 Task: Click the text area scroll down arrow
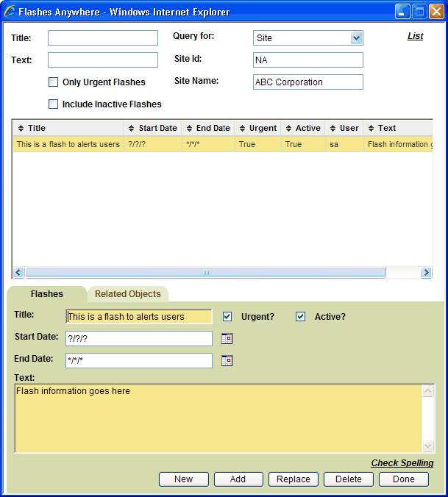[427, 446]
